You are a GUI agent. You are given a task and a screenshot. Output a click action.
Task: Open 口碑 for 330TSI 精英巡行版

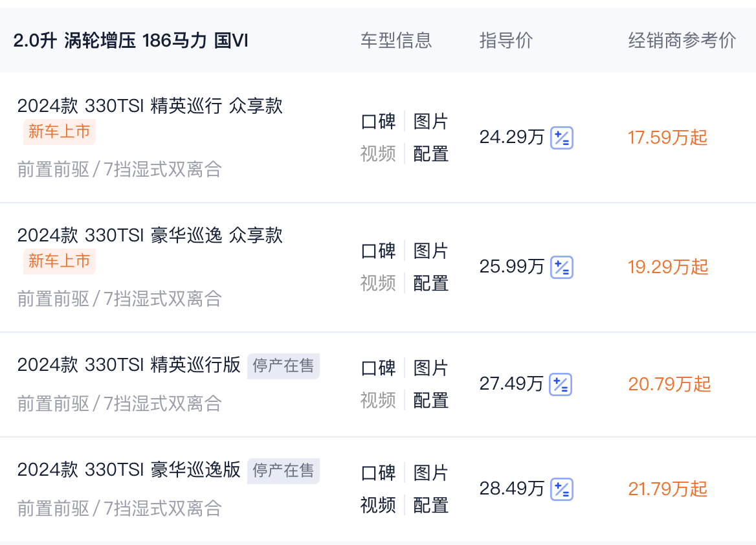378,368
